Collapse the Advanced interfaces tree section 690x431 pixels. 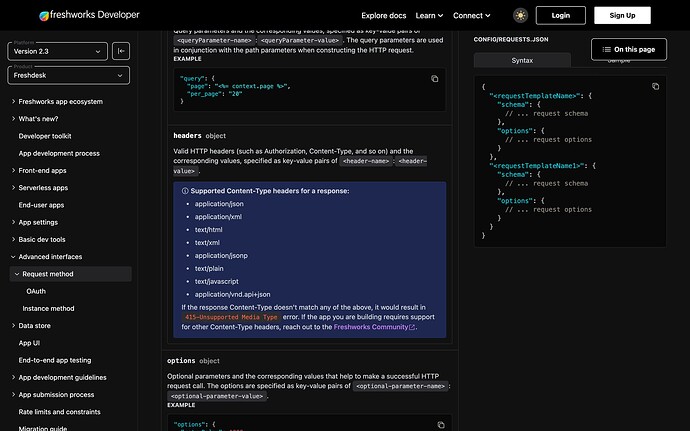(x=50, y=256)
